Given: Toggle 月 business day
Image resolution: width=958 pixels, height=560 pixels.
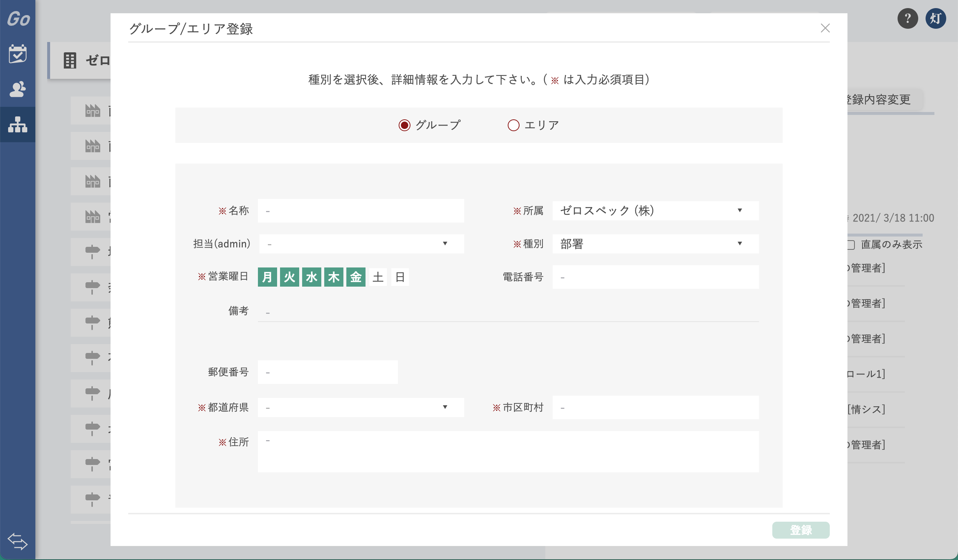Looking at the screenshot, I should point(267,277).
